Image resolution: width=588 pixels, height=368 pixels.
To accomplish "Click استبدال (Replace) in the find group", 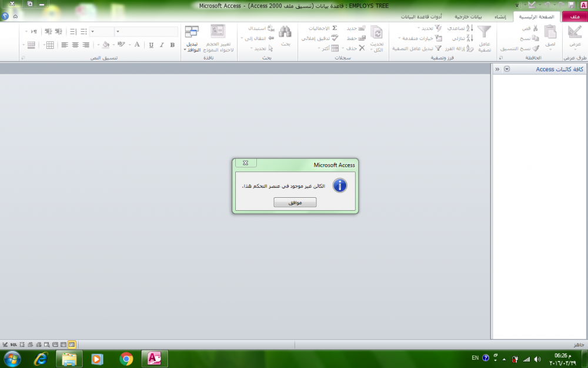I will pos(262,28).
